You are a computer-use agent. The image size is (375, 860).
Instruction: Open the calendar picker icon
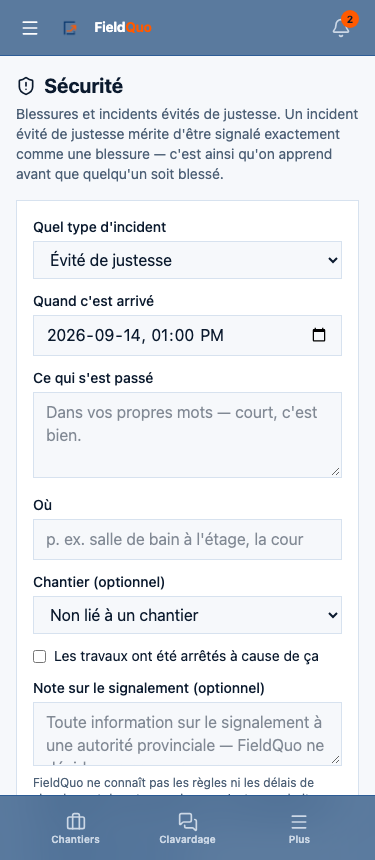click(319, 335)
